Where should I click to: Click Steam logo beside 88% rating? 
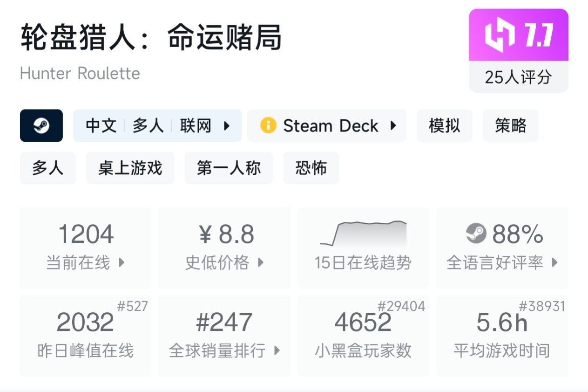(476, 234)
